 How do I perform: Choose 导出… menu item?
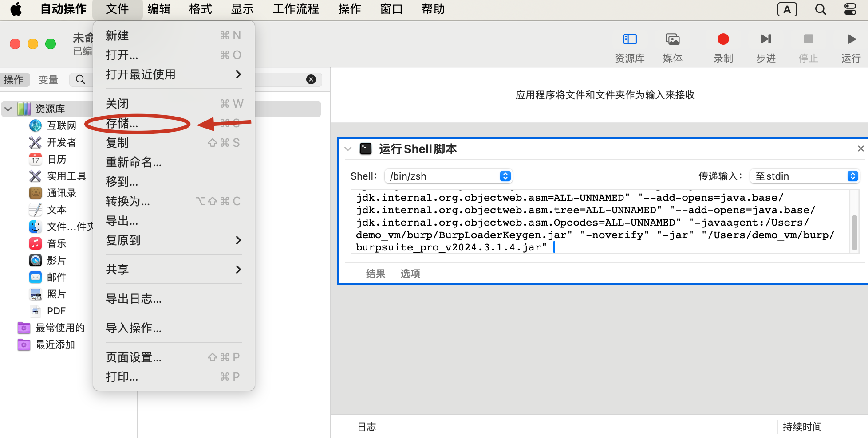click(x=174, y=221)
